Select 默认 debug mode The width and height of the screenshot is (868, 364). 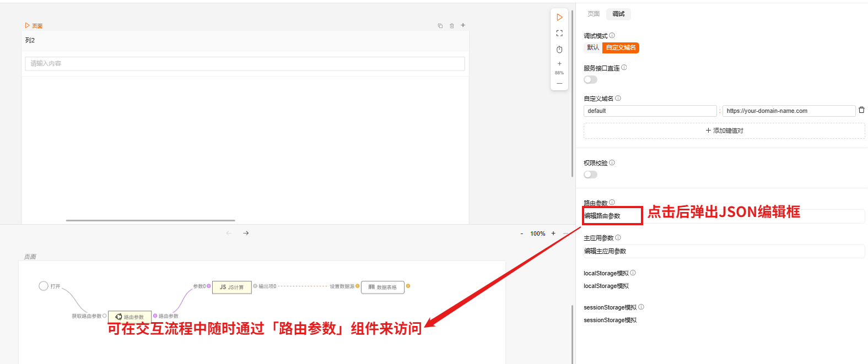point(593,47)
